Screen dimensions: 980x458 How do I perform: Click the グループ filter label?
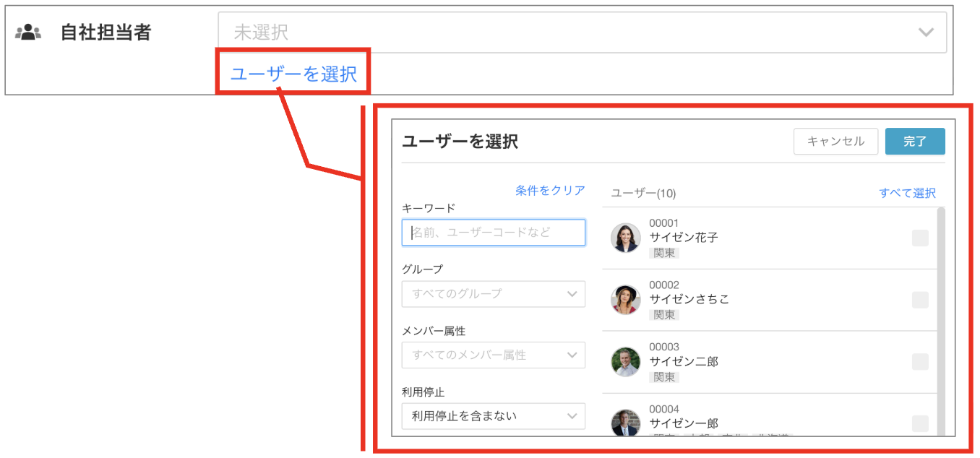tap(422, 269)
